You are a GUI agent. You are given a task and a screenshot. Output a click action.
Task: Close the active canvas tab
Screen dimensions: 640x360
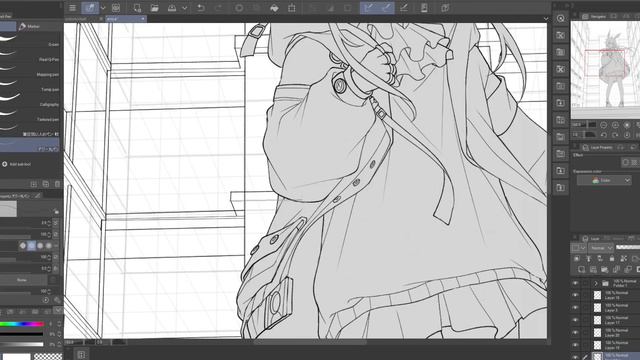tap(142, 19)
